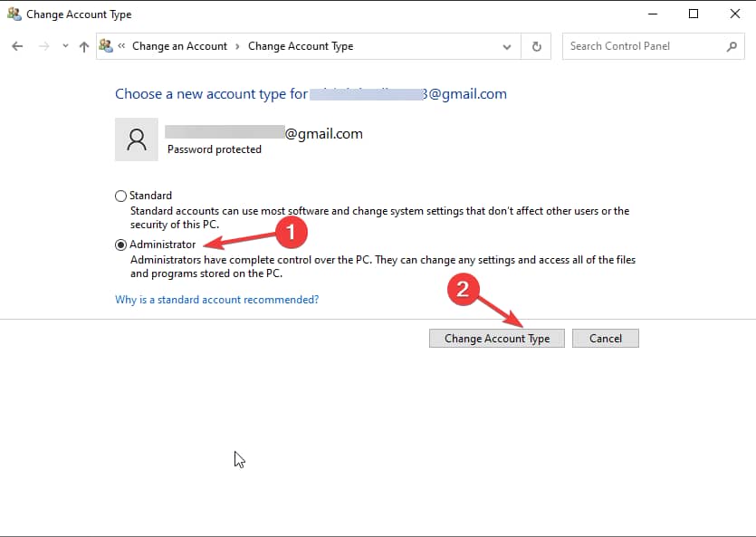The image size is (756, 537).
Task: Click the magnifier icon in the search box
Action: [x=732, y=46]
